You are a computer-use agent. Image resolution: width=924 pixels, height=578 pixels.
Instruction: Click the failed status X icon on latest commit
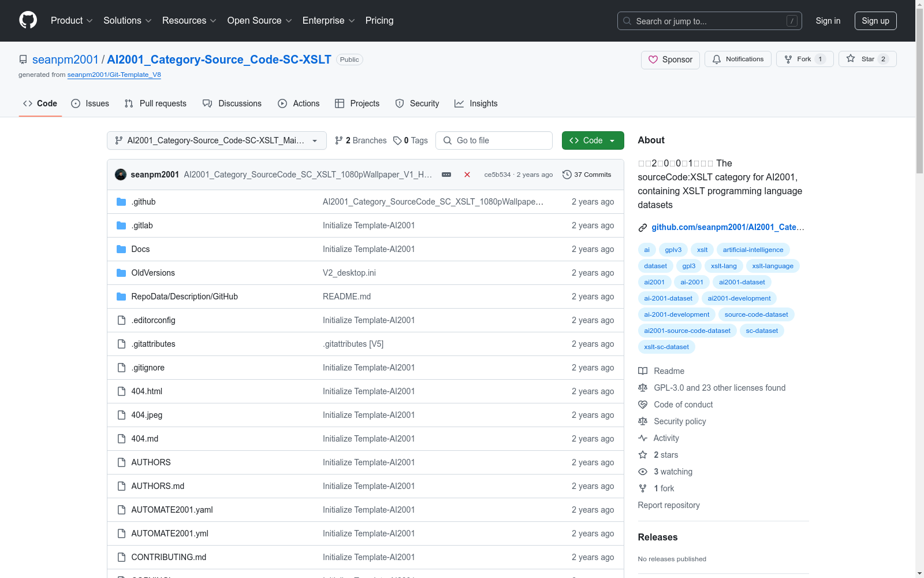click(467, 175)
